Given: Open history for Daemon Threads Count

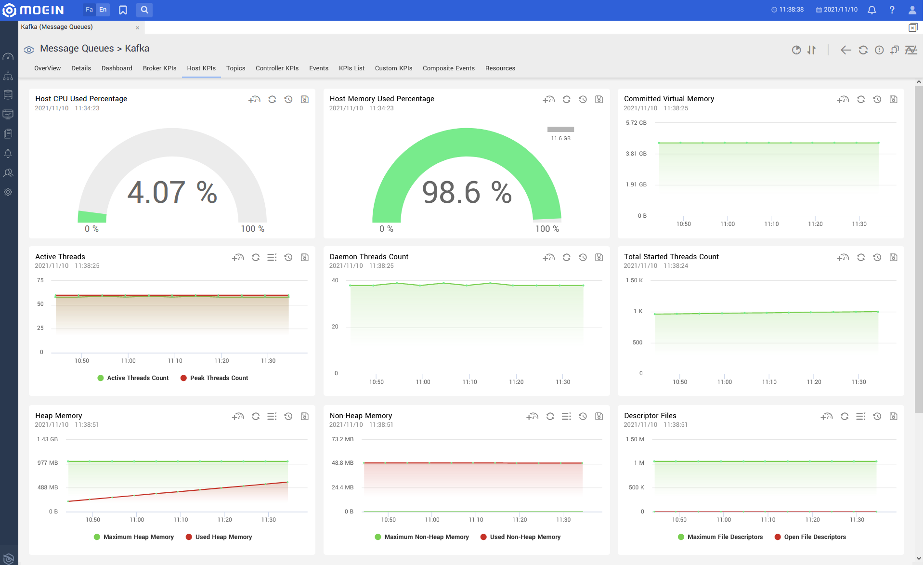Looking at the screenshot, I should point(583,257).
